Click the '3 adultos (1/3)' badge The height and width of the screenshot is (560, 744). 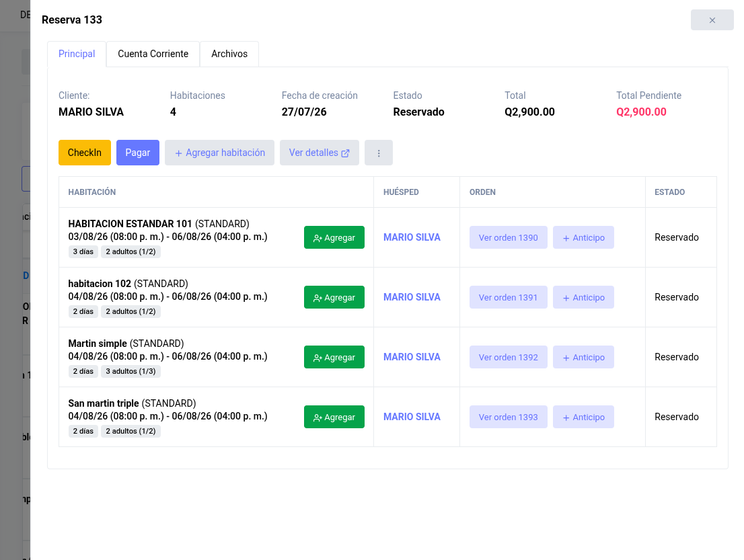131,371
